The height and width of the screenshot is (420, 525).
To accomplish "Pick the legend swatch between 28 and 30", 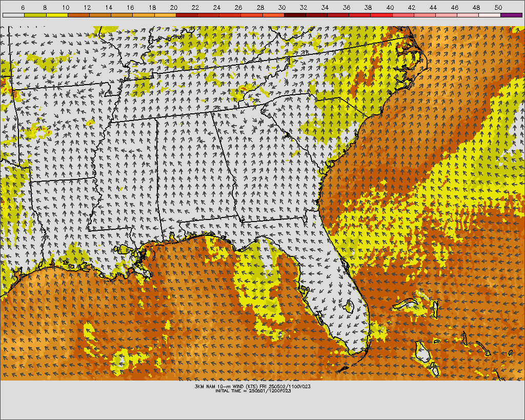I will point(273,15).
